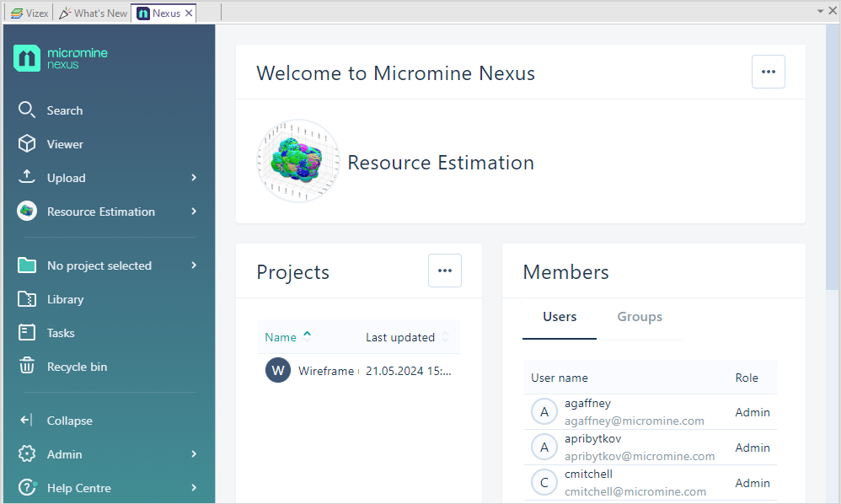
Task: Click apribytkov@micromine.com email
Action: [640, 456]
